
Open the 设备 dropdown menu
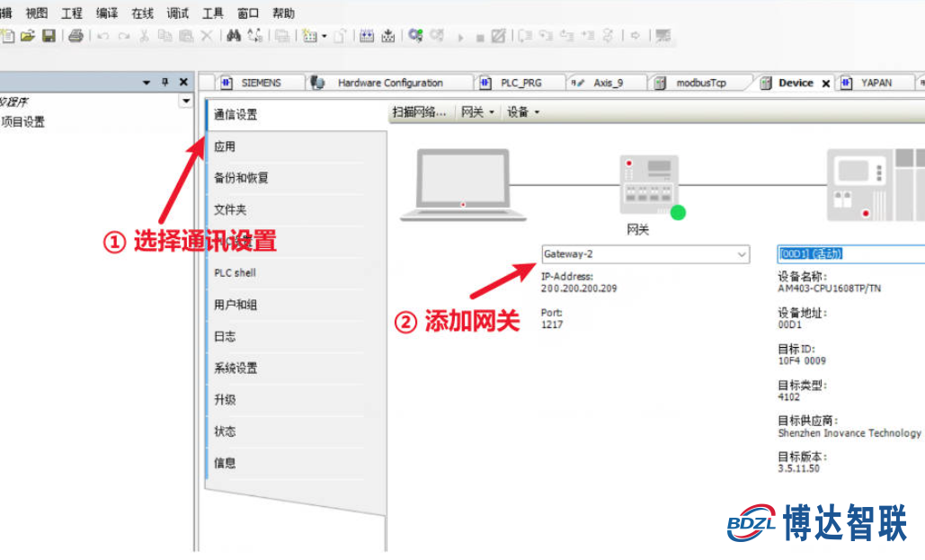click(523, 111)
